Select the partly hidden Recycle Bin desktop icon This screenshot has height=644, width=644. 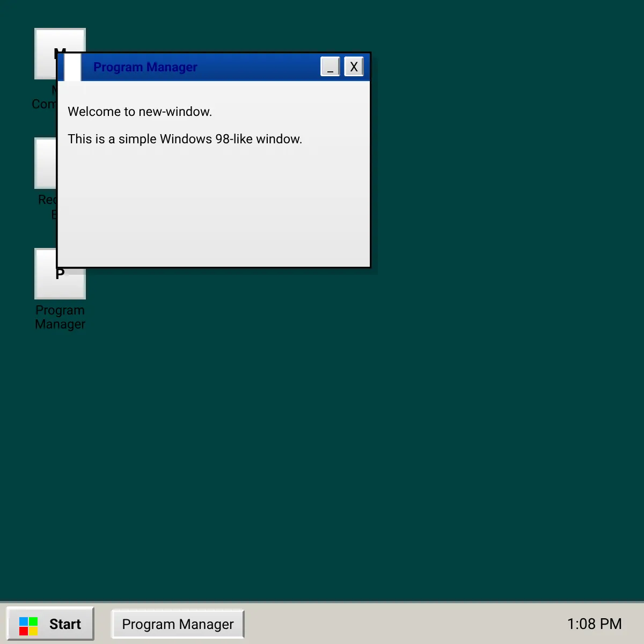point(46,163)
